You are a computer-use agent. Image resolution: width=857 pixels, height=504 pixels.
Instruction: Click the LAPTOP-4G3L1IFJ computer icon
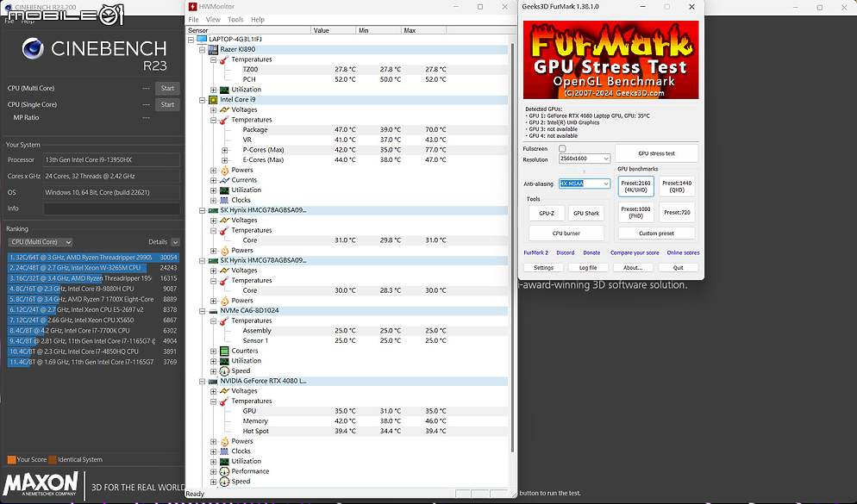click(202, 40)
